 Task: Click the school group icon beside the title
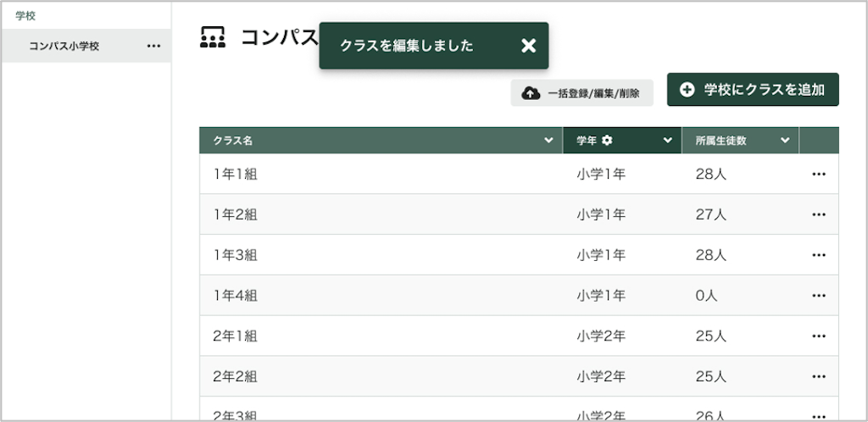click(x=213, y=37)
